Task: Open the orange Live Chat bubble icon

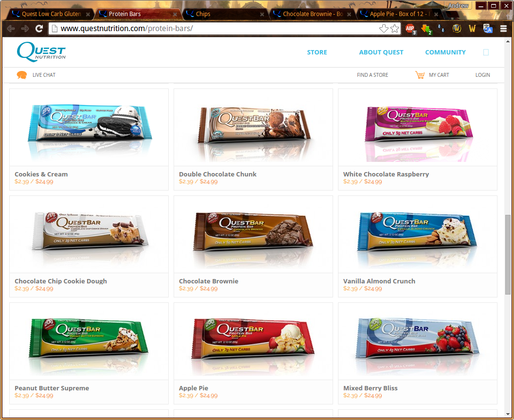Action: (21, 75)
